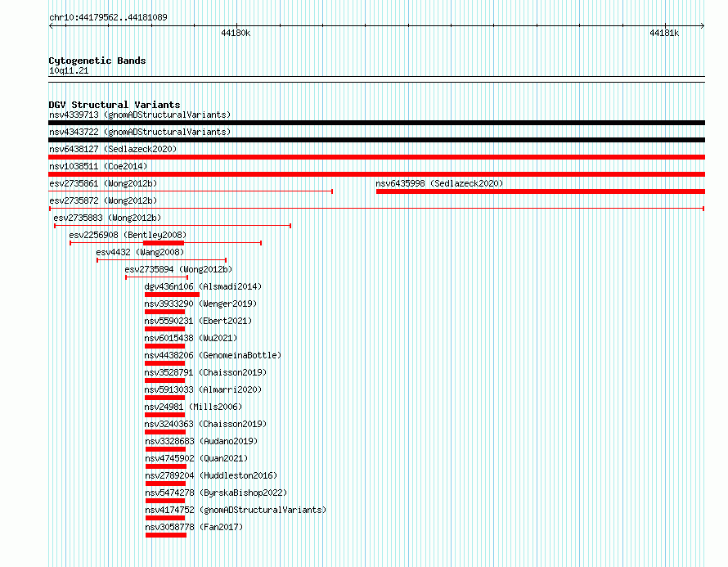Open nsv4745902 Quan2021 variant label
The image size is (728, 567).
click(196, 458)
